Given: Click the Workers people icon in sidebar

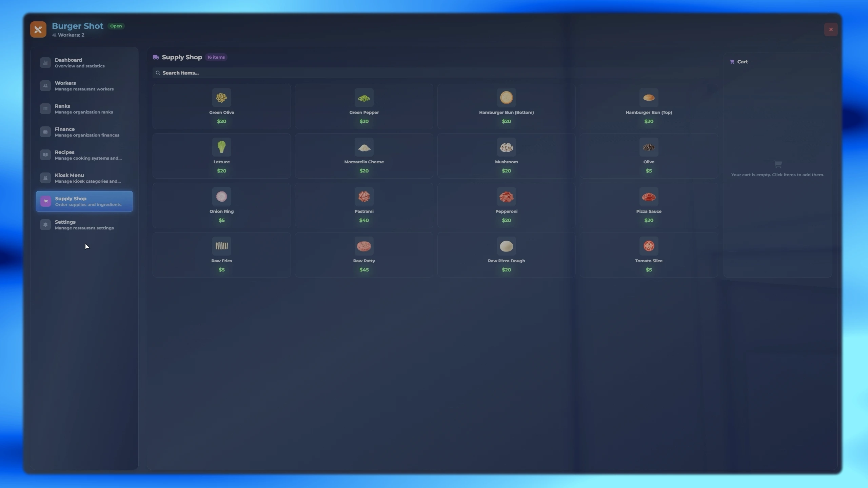Looking at the screenshot, I should (x=45, y=86).
